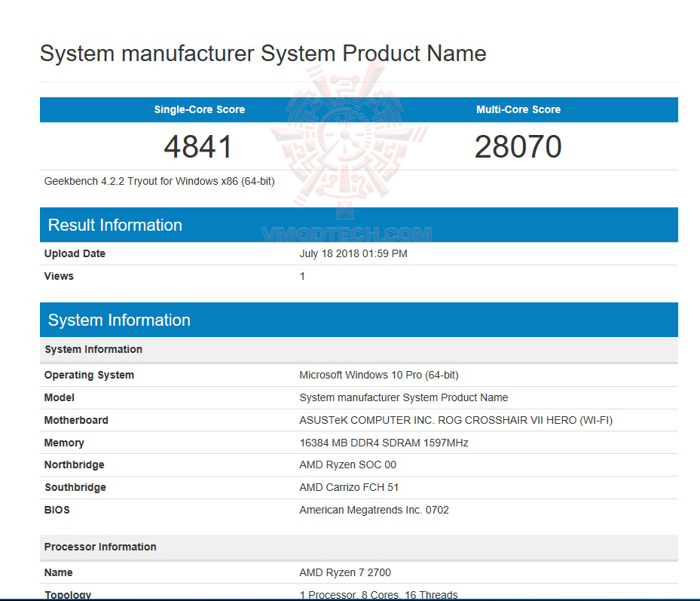The image size is (700, 601).
Task: Click the gray System Information subheader
Action: (x=359, y=349)
